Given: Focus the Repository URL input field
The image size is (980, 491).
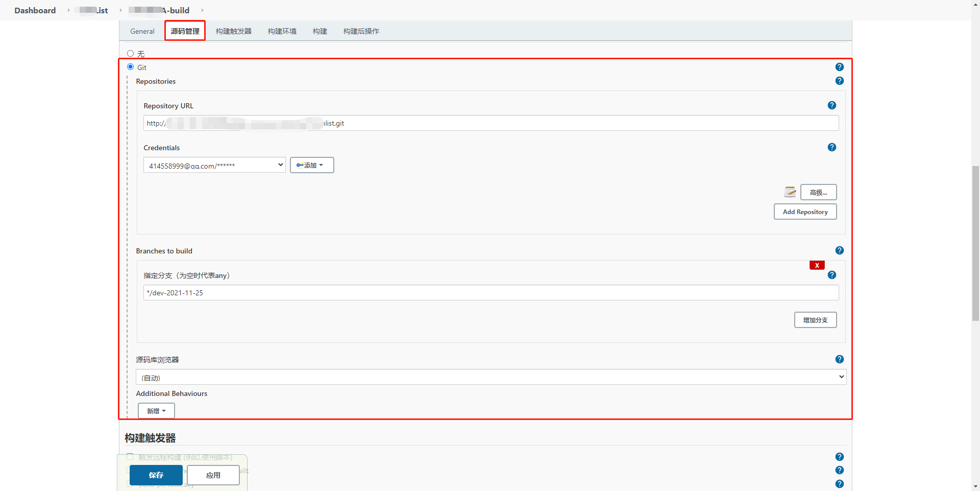Looking at the screenshot, I should coord(491,123).
